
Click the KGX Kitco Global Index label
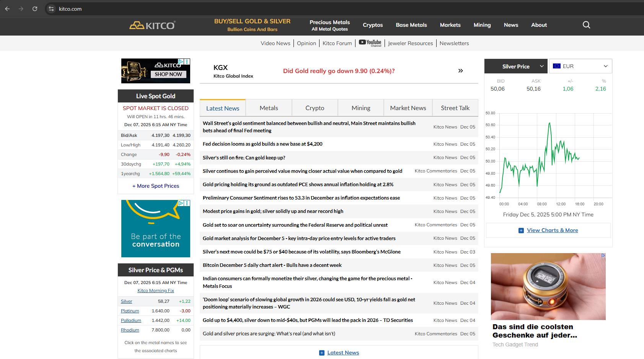(233, 71)
